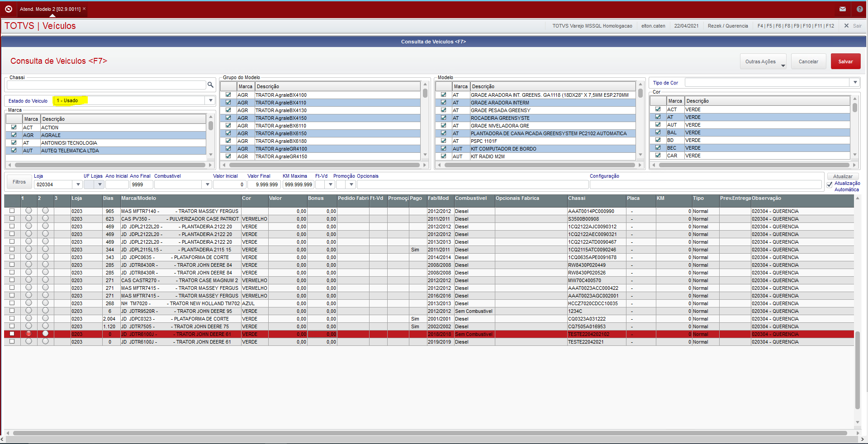
Task: Uncheck GRADE PESADA GREENSY model checkbox
Action: (443, 110)
